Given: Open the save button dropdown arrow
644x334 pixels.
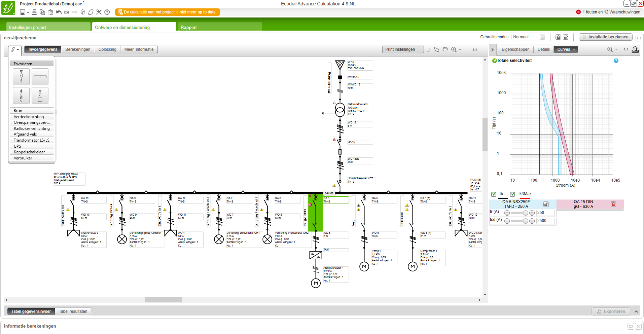Looking at the screenshot, I should 28,12.
